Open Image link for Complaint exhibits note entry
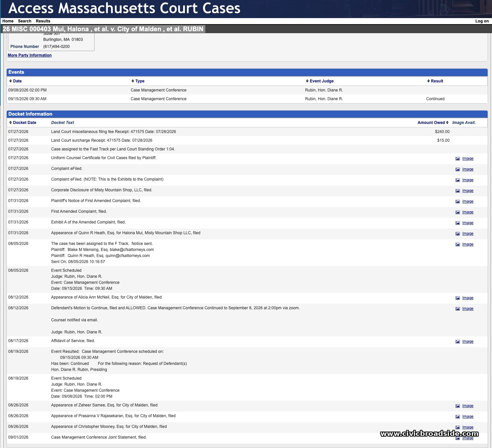Viewport: 492px width, 448px height. coord(468,180)
